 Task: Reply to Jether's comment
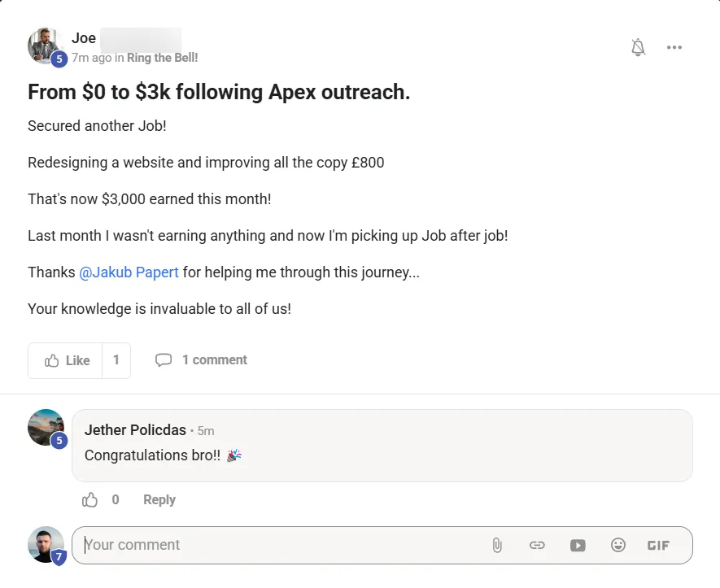coord(159,499)
